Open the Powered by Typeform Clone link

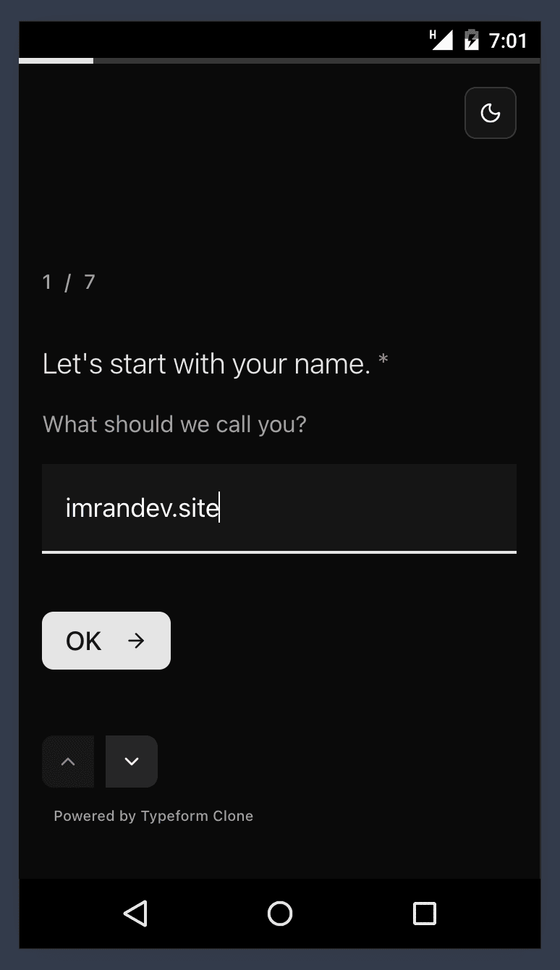point(153,816)
